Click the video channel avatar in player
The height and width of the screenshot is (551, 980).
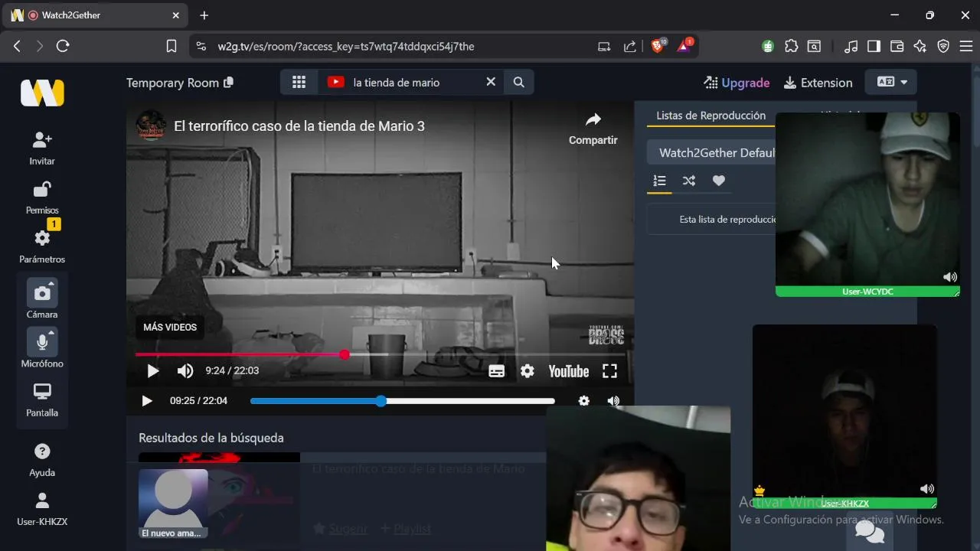tap(151, 126)
